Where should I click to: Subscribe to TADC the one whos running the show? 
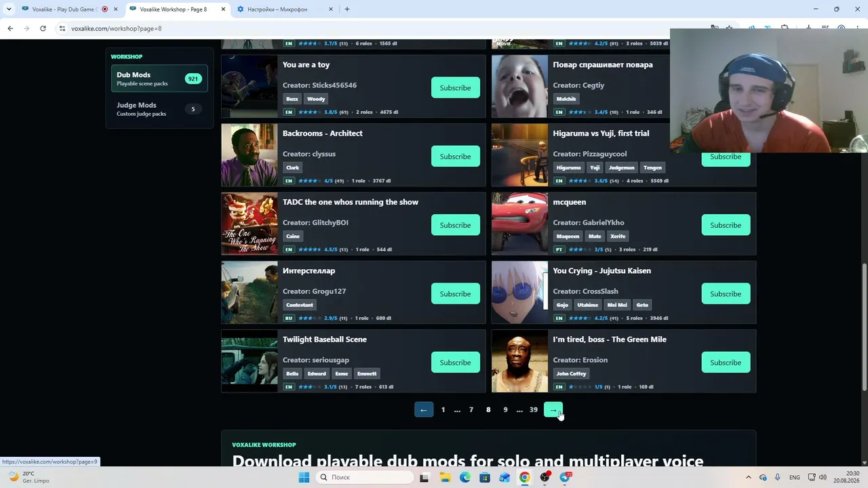click(455, 225)
